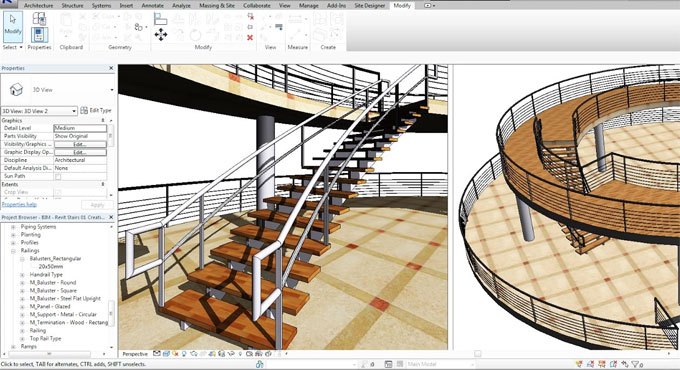Expand the Piping Systems tree node
This screenshot has width=680, height=370.
tap(13, 227)
